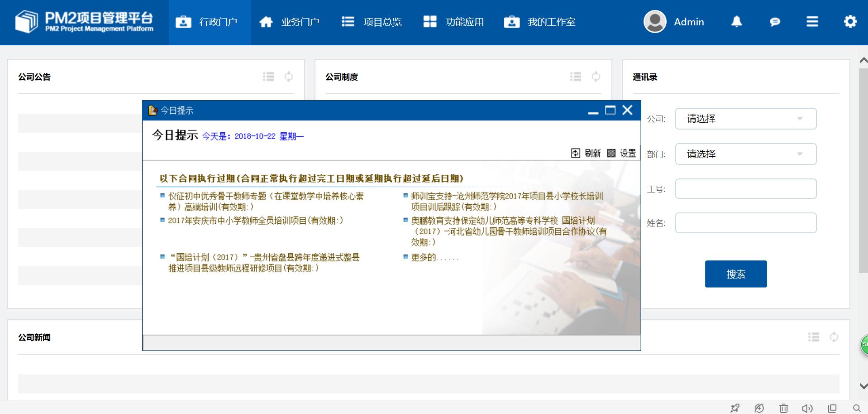
Task: Click refresh icon in 公司新闻 panel
Action: click(834, 337)
